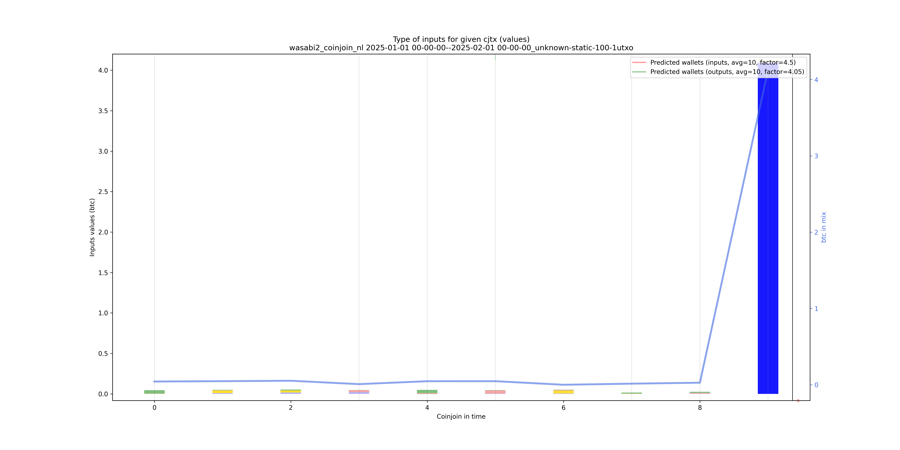Click the 'Coinjoin in time' x-axis label
The height and width of the screenshot is (450, 900).
pyautogui.click(x=461, y=417)
